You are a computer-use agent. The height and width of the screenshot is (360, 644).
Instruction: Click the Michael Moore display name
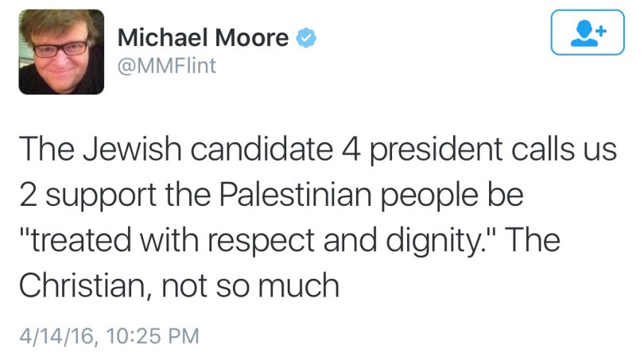(203, 37)
